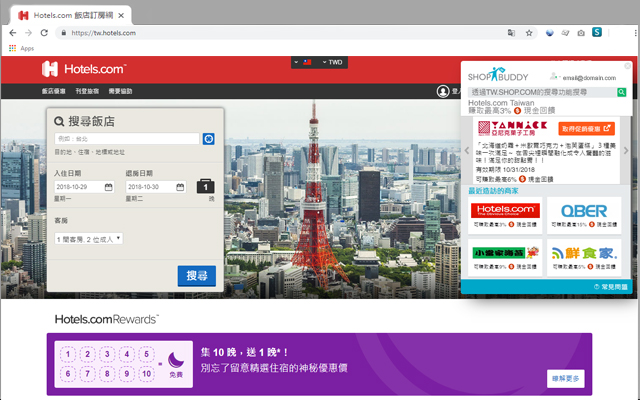640x400 pixels.
Task: Click the blue 搜尋 search button
Action: tap(197, 276)
